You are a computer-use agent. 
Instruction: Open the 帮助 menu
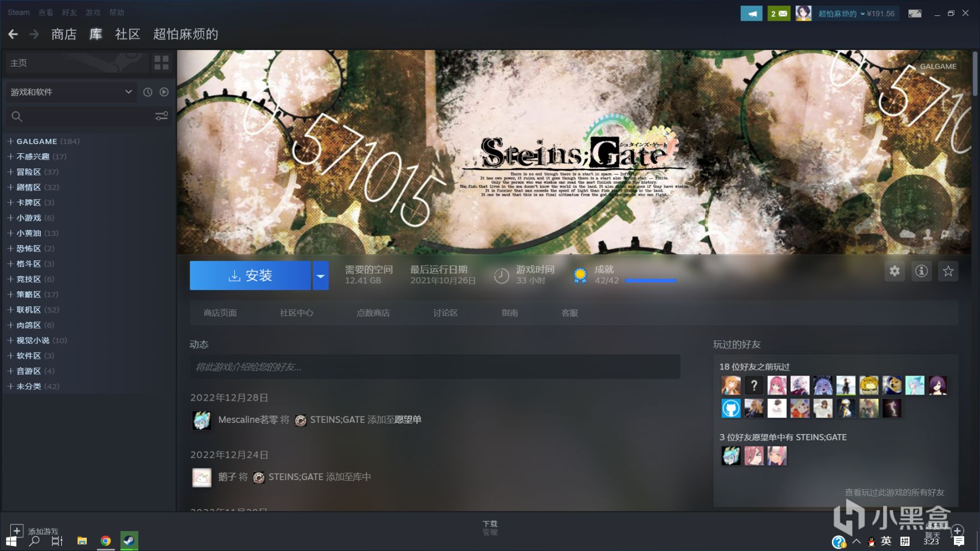click(117, 12)
